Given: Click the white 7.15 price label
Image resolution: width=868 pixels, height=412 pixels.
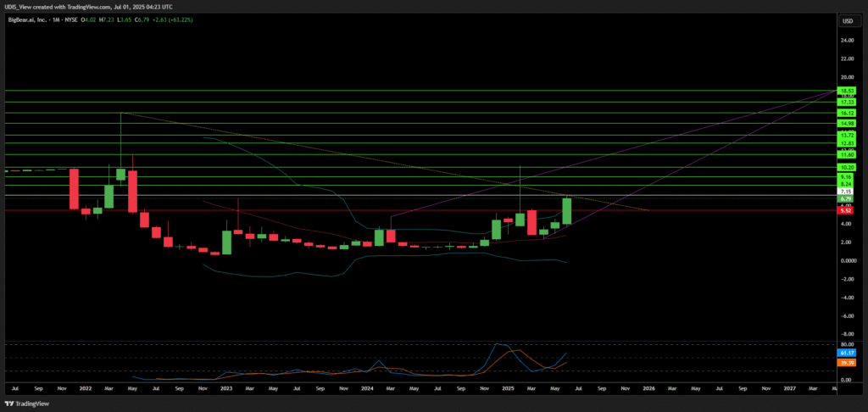Looking at the screenshot, I should coord(846,192).
